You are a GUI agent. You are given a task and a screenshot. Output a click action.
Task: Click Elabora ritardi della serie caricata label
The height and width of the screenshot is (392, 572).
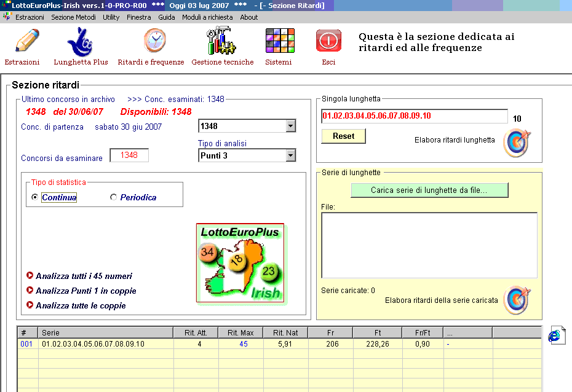442,300
